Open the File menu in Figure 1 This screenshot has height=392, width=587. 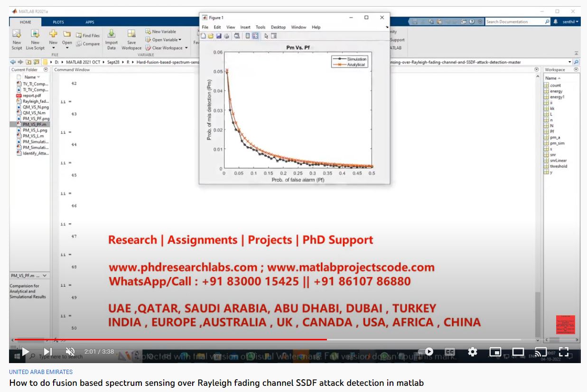tap(205, 27)
